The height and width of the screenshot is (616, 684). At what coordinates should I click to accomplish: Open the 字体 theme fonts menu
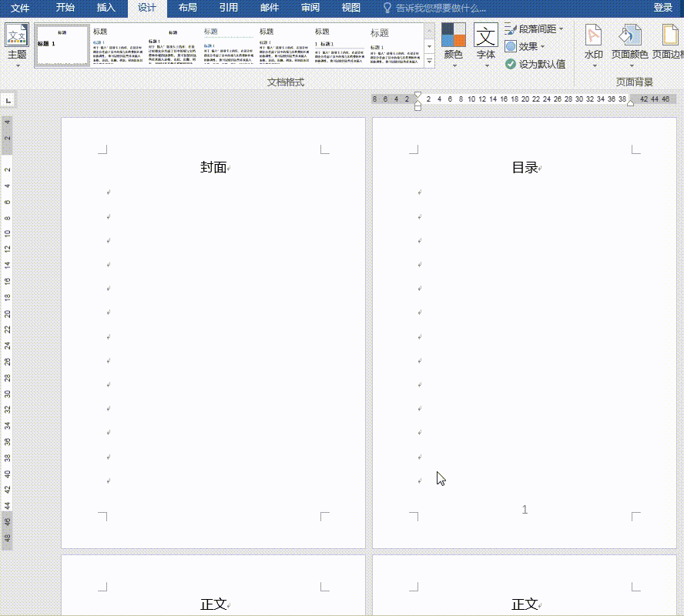(485, 45)
